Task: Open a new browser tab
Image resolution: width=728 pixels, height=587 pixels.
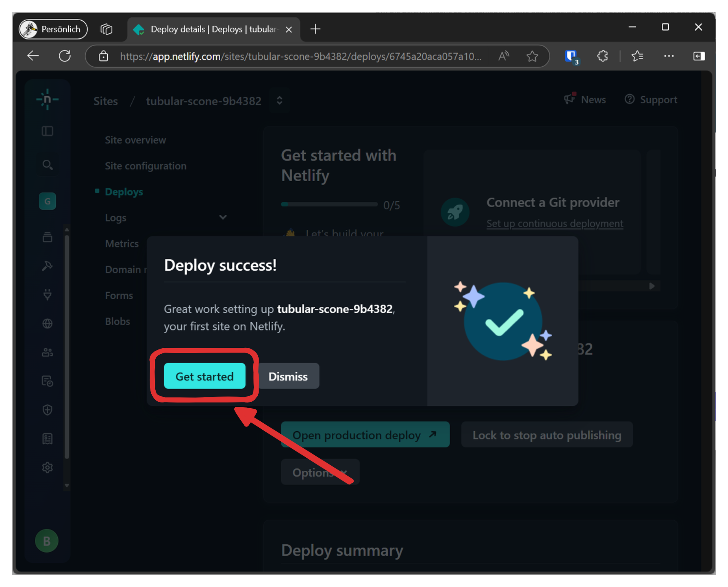Action: (x=315, y=29)
